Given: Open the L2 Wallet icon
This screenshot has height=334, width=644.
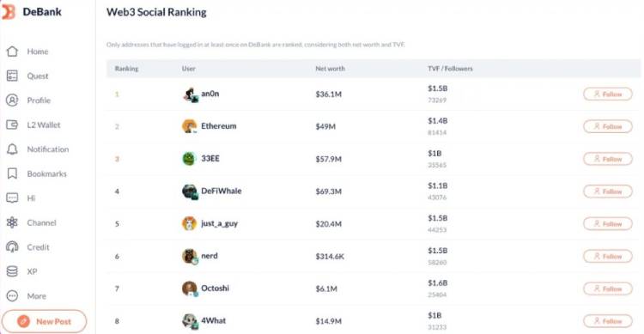Looking at the screenshot, I should click(12, 124).
